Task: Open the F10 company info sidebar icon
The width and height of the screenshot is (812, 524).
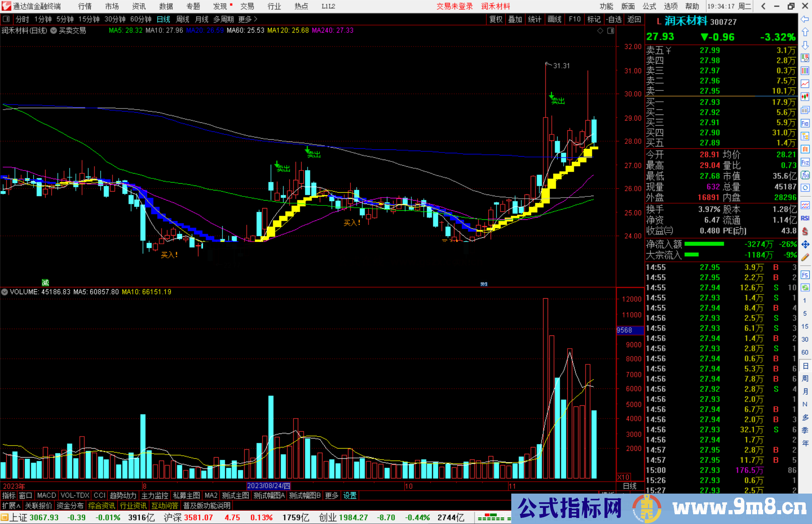Action: pos(805,123)
